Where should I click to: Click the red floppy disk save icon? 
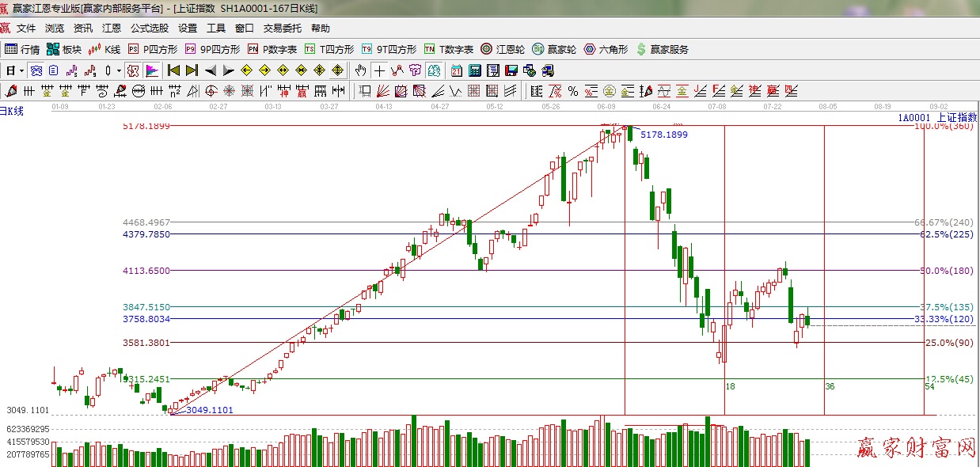(x=510, y=70)
